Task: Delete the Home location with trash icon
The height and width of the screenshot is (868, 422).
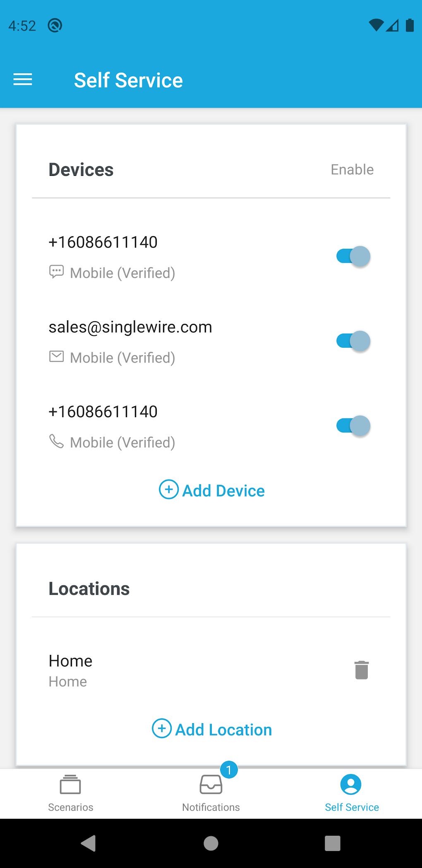Action: (361, 670)
